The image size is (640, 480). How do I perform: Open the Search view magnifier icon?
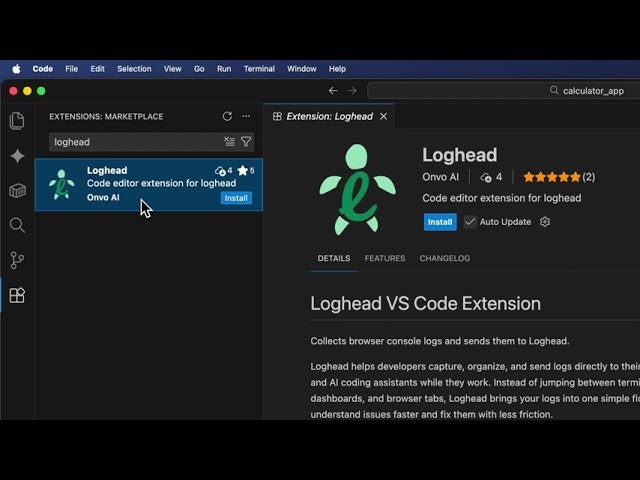[17, 225]
